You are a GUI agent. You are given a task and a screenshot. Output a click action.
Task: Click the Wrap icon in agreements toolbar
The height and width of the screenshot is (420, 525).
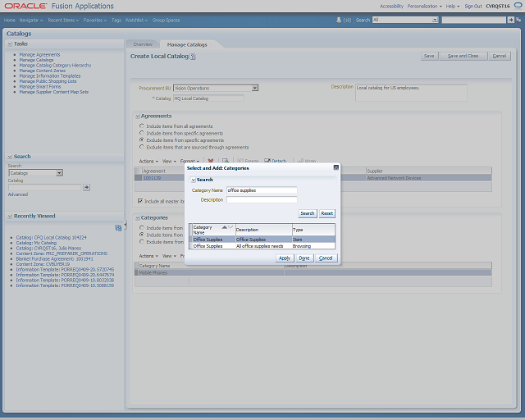pyautogui.click(x=301, y=161)
